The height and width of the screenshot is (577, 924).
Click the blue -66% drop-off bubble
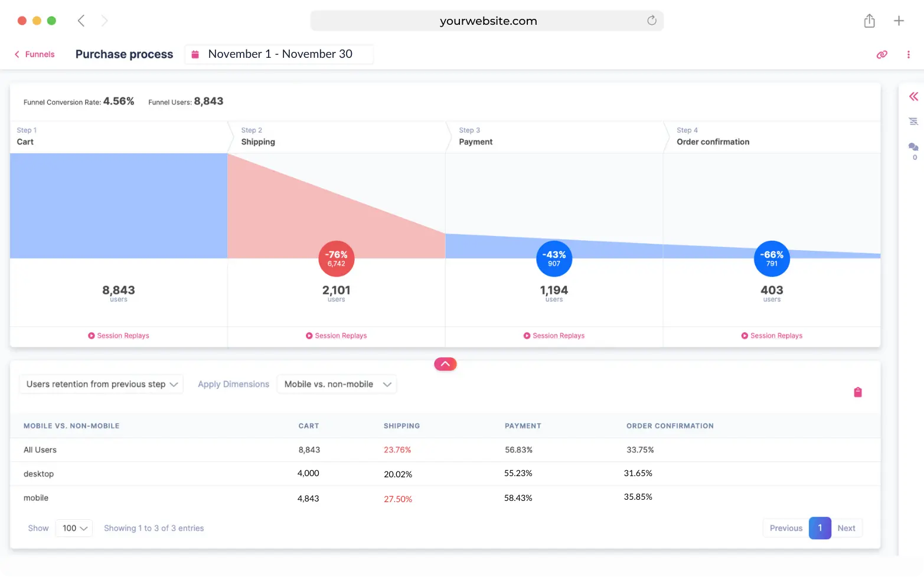pyautogui.click(x=772, y=258)
